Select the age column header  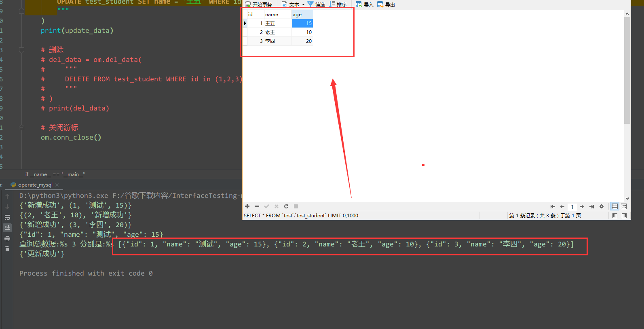302,15
